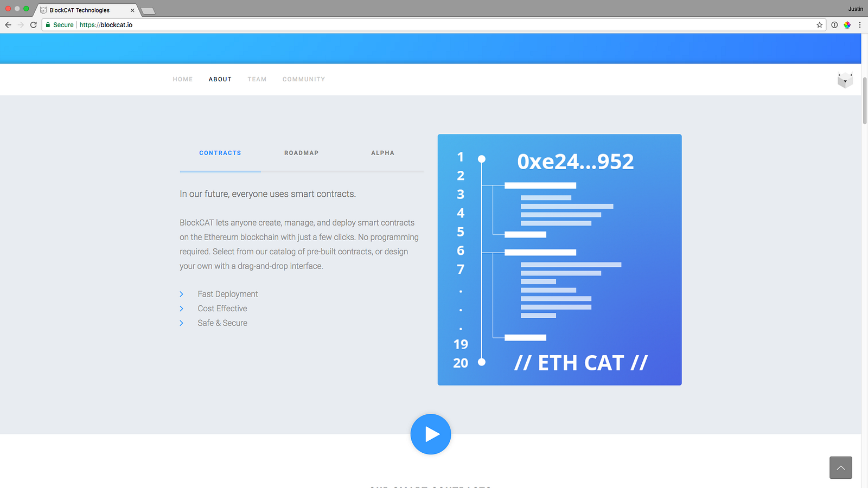Screen dimensions: 868x488
Task: Click the Justin profile button
Action: click(x=856, y=9)
